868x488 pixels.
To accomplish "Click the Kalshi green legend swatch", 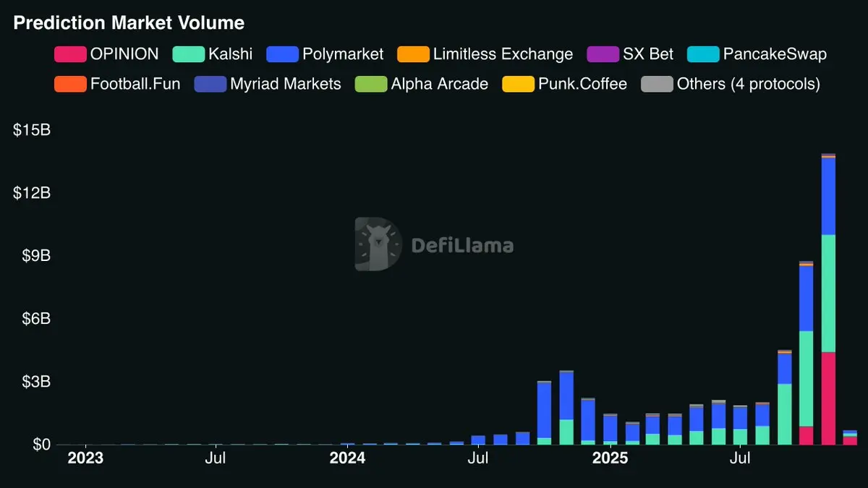I will click(x=188, y=54).
